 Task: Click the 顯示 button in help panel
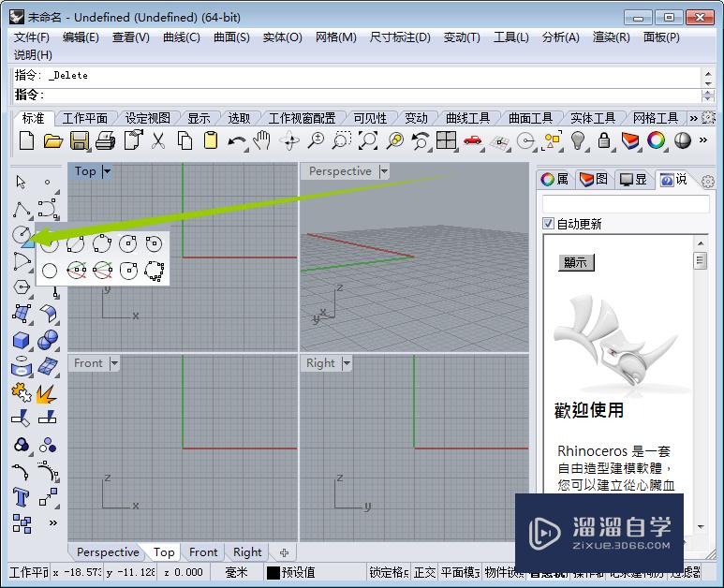(x=576, y=262)
